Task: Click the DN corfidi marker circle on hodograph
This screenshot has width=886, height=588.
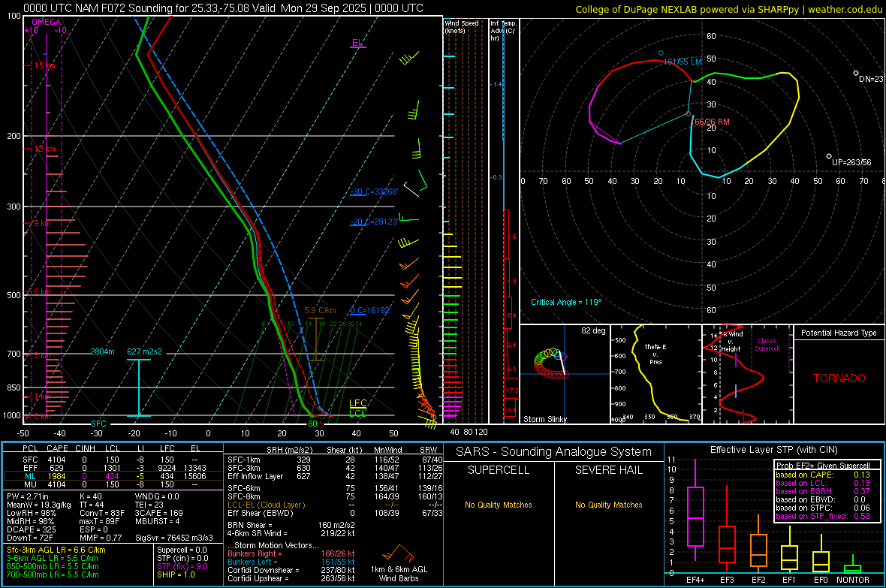Action: [855, 73]
